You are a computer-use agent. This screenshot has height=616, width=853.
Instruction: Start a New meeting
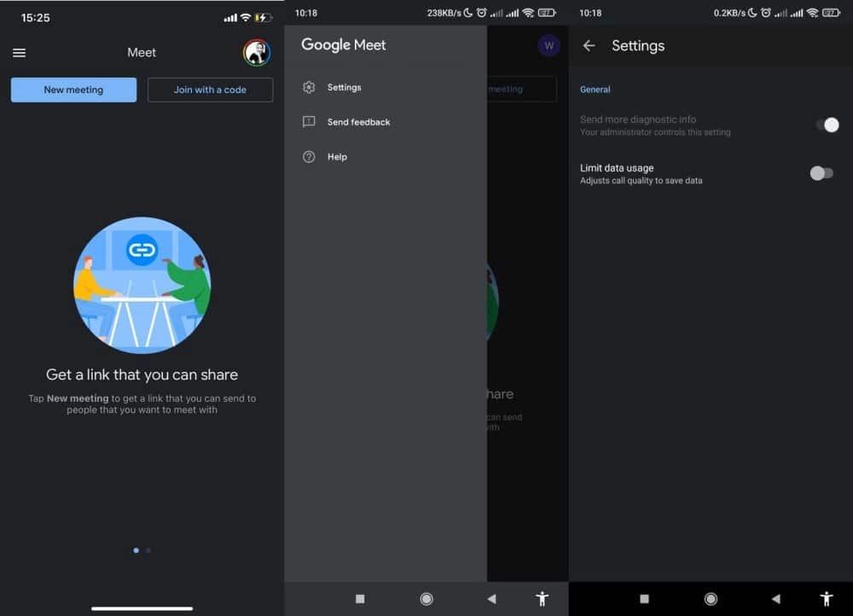coord(73,90)
